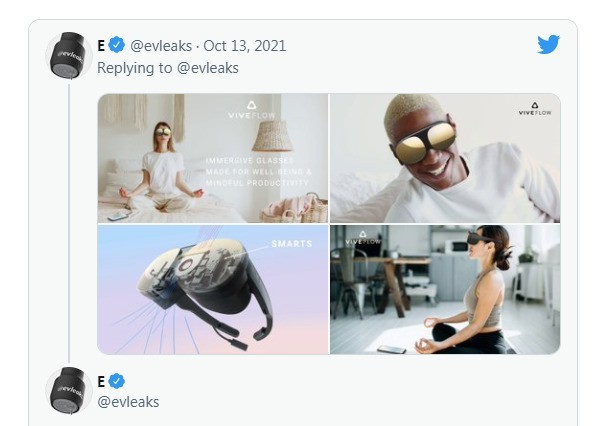Viewport: 593px width, 426px height.
Task: Open the @evleaks handle in the tweet header
Action: pos(161,46)
